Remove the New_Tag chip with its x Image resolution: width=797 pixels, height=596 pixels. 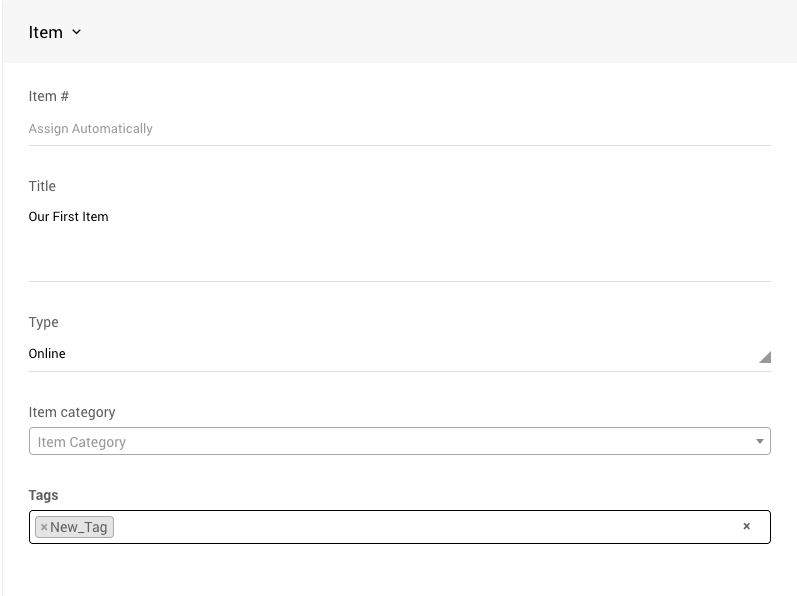(44, 527)
